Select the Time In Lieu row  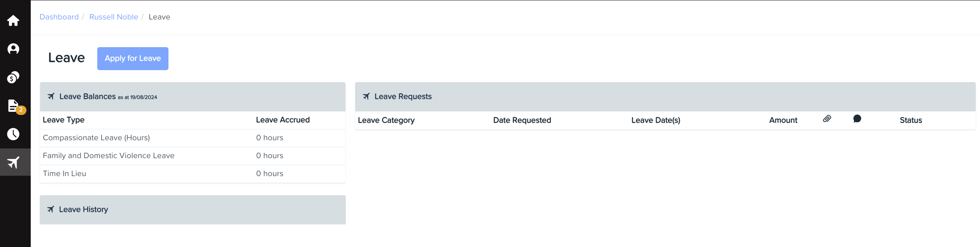tap(64, 173)
